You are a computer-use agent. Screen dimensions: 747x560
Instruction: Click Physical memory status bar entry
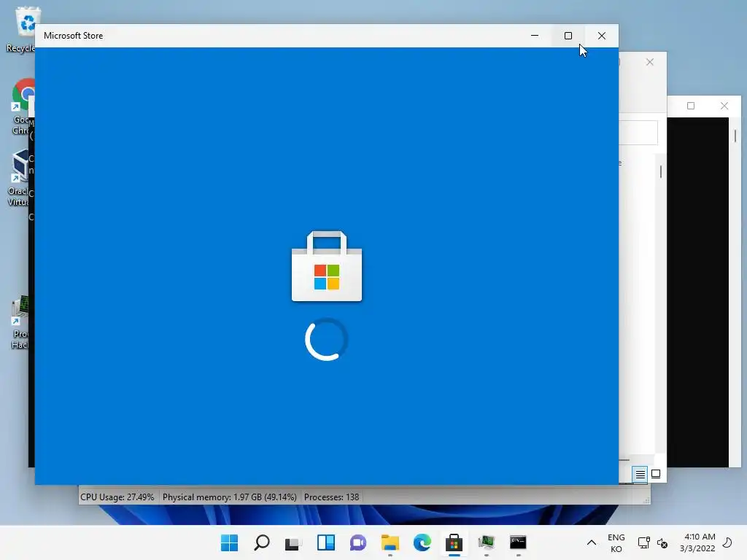(x=230, y=497)
